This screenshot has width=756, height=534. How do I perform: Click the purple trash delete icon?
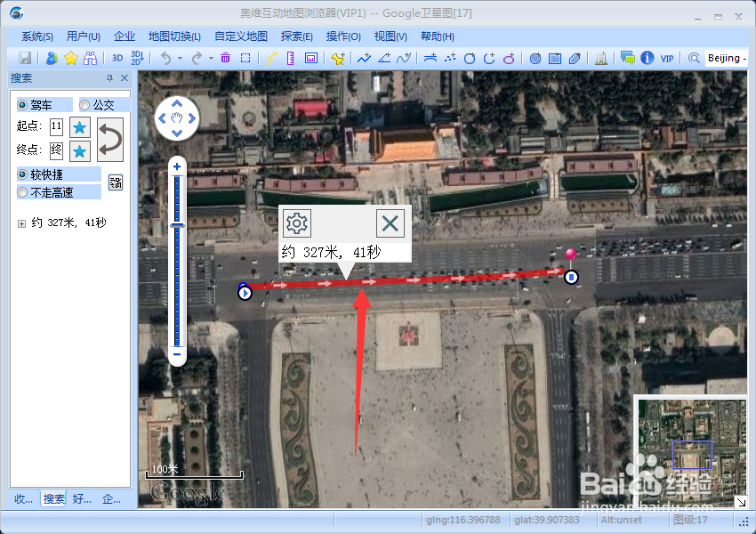point(225,59)
